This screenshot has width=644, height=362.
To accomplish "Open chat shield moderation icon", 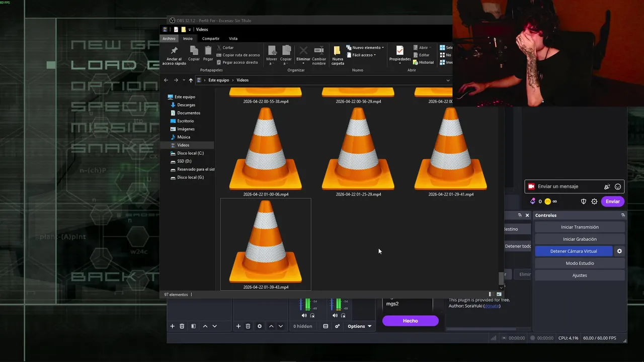I will click(x=584, y=201).
